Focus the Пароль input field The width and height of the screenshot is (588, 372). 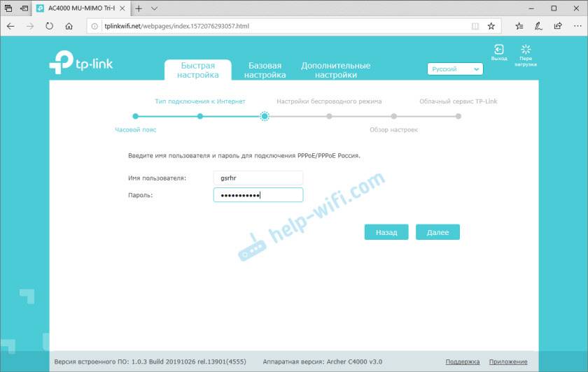pyautogui.click(x=258, y=195)
